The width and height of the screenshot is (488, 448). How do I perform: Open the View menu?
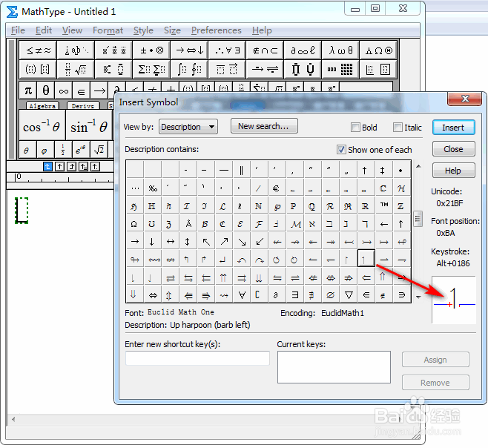[x=72, y=30]
